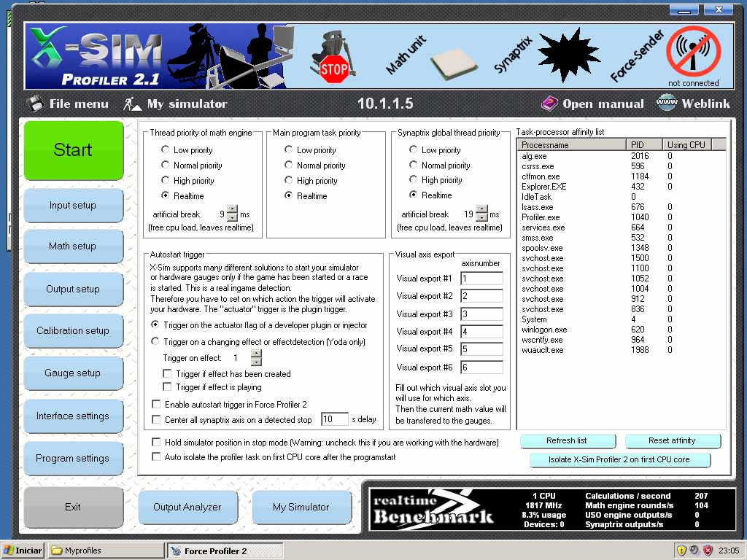Click the My Simulator bottom button
Image resolution: width=747 pixels, height=560 pixels.
point(301,507)
